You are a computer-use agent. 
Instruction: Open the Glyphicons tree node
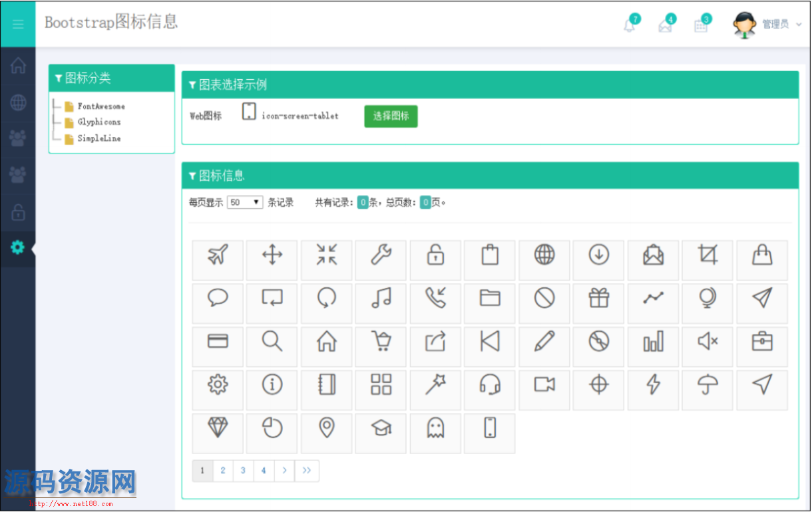coord(99,122)
